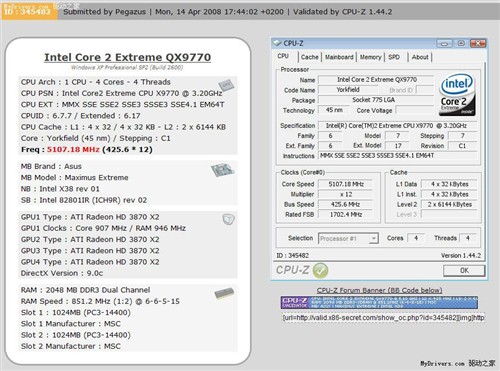Screen dimensions: 500x371
Task: Close the CPU-Z window
Action: click(478, 43)
